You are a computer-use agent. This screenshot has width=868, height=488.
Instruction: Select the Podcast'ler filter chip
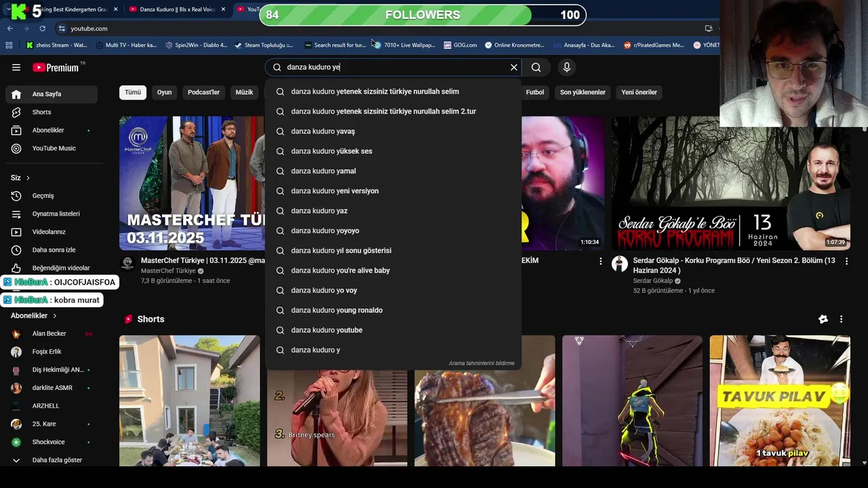click(203, 92)
